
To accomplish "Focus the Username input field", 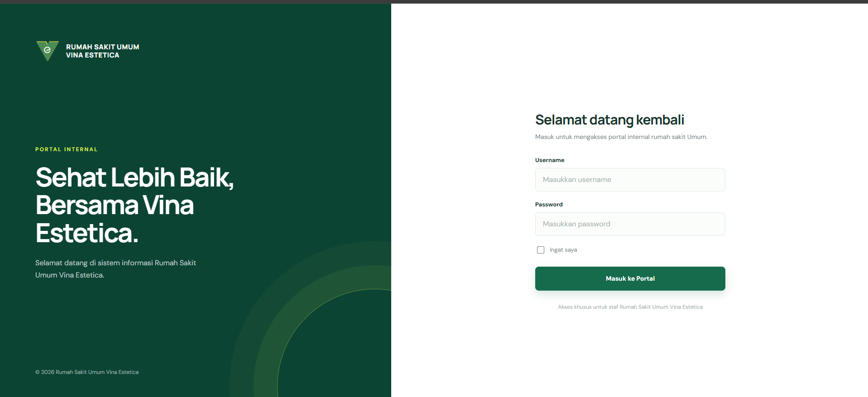I will (630, 180).
